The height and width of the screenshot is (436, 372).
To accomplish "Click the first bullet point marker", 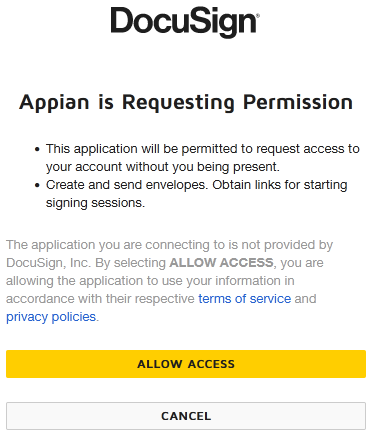I will pos(37,149).
